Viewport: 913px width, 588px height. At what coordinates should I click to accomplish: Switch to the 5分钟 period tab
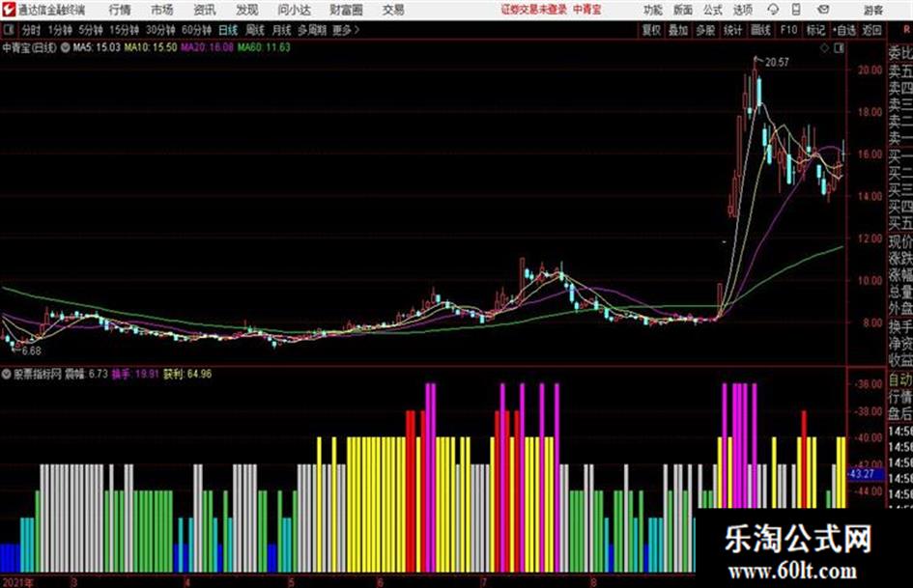(91, 30)
